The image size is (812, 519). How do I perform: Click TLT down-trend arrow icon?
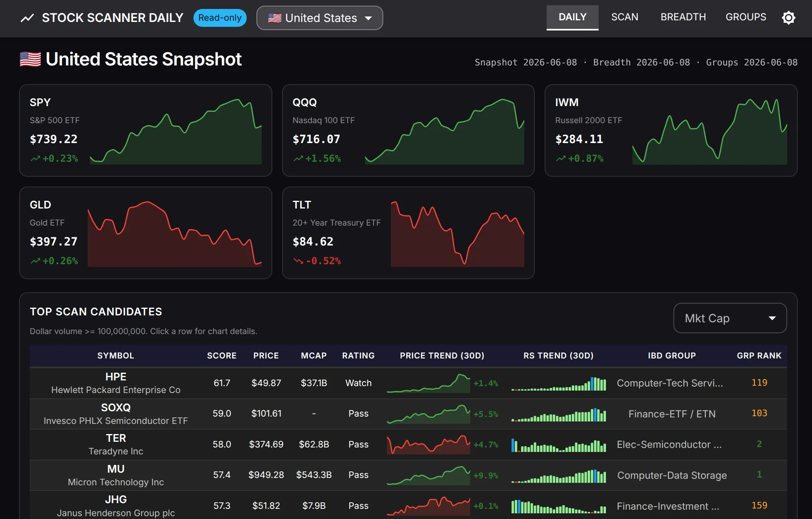[x=298, y=261]
